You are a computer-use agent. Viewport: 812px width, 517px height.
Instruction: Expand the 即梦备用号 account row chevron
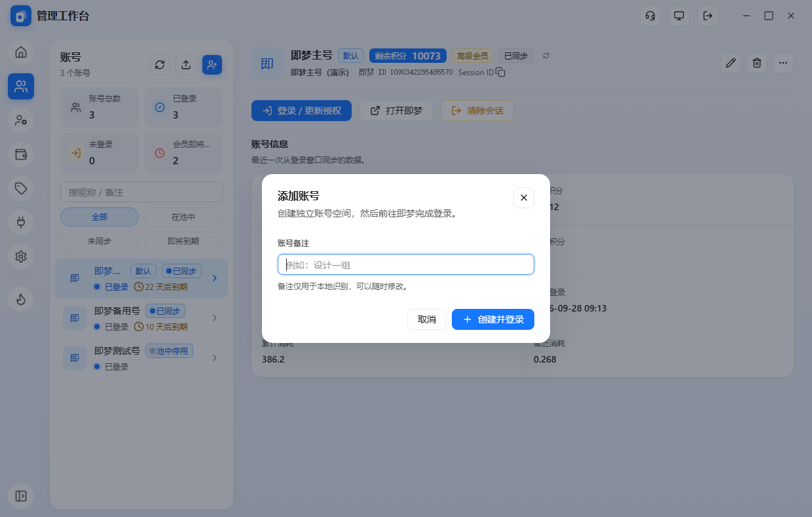click(x=215, y=318)
